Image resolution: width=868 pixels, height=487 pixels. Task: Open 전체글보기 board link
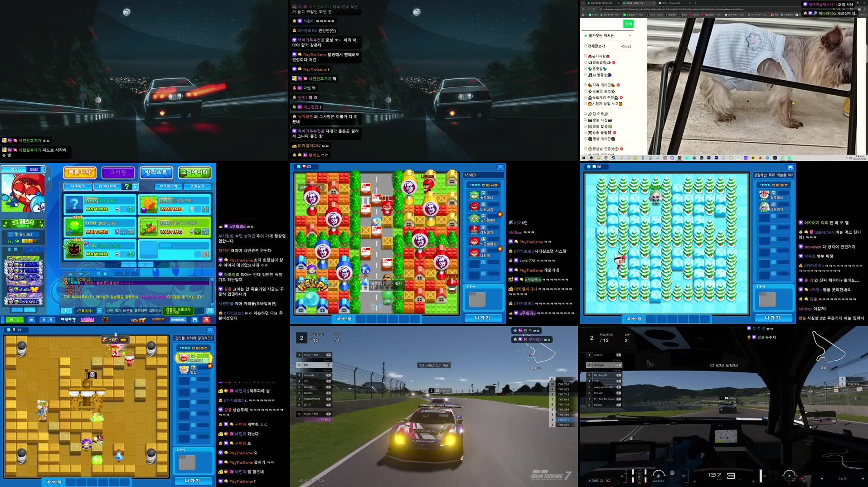tap(596, 46)
